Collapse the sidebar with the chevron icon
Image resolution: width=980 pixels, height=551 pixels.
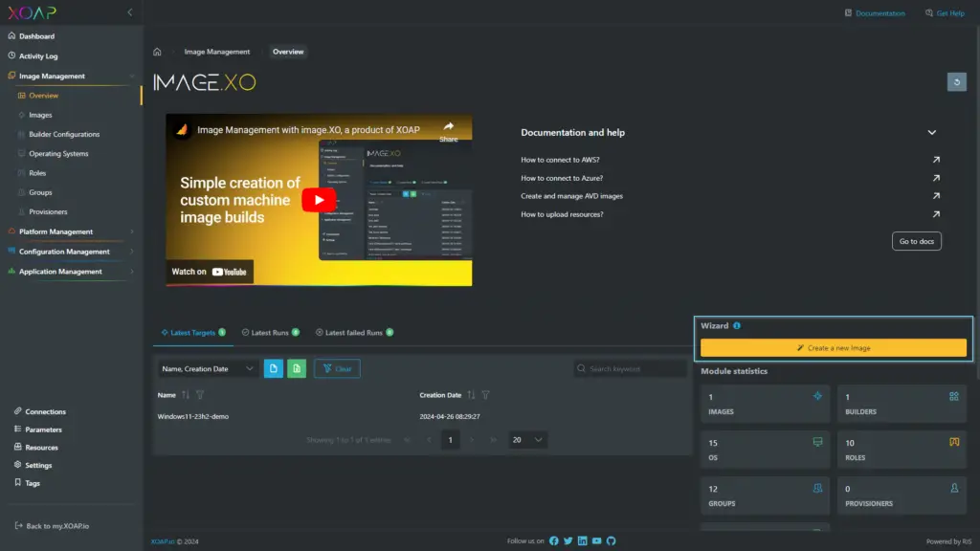click(x=130, y=11)
